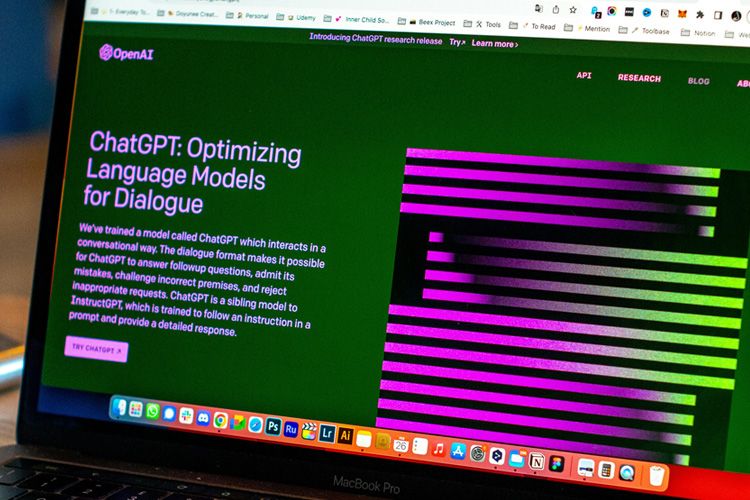Open Final Cut Pro clapperboard icon
Viewport: 750px width, 500px height.
click(309, 431)
